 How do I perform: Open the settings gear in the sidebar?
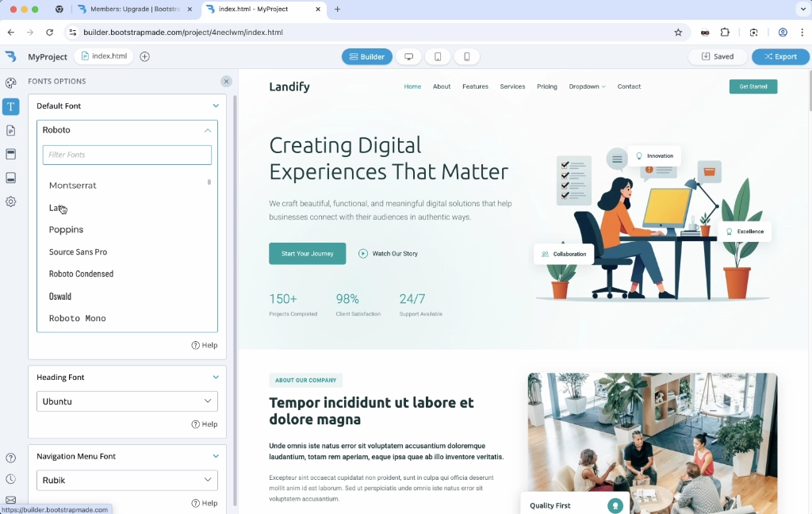coord(10,201)
